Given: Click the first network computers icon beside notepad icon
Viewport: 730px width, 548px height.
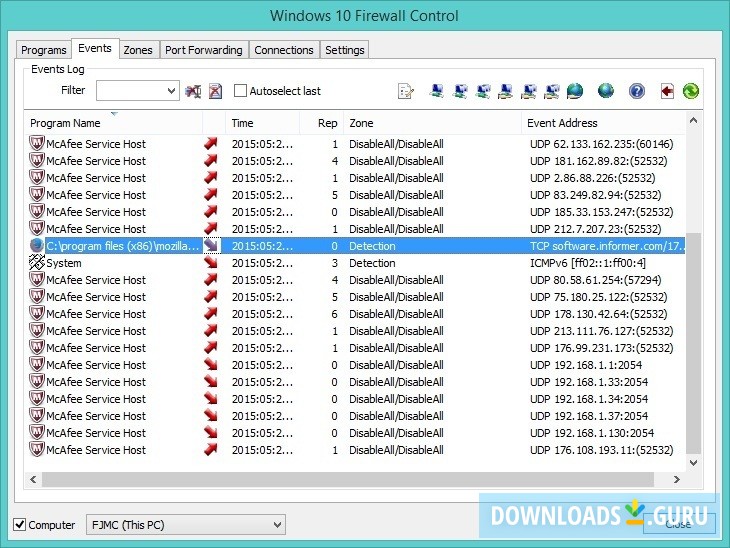Looking at the screenshot, I should pyautogui.click(x=436, y=91).
